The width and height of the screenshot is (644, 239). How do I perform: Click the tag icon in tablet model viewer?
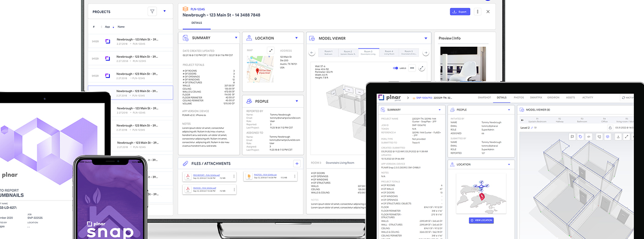[581, 137]
